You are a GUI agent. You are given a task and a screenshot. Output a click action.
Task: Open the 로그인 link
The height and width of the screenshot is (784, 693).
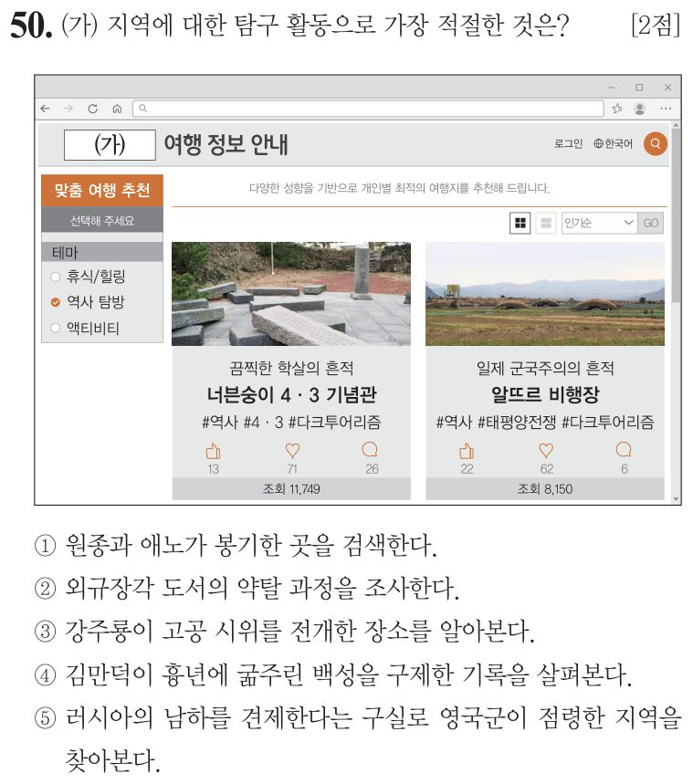(x=569, y=144)
